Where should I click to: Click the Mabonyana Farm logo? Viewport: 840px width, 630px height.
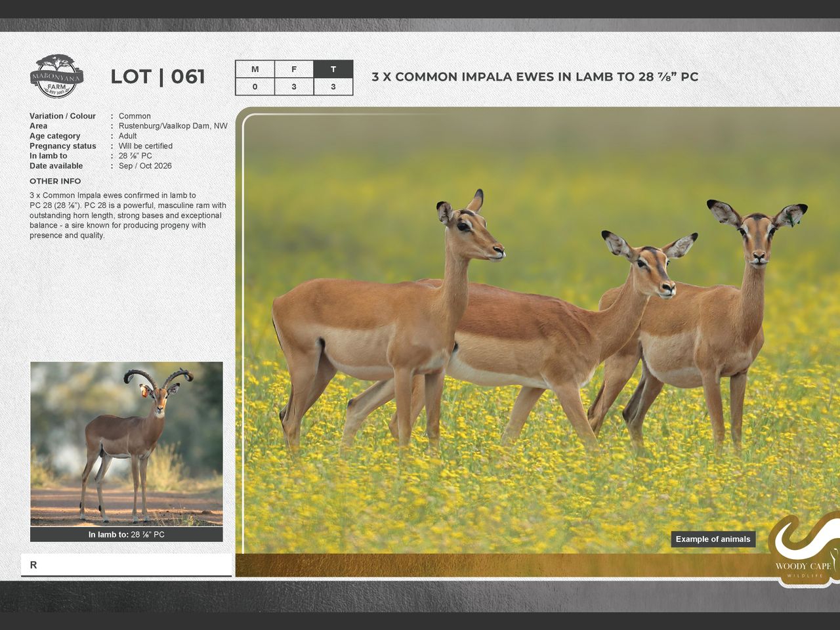click(x=57, y=76)
